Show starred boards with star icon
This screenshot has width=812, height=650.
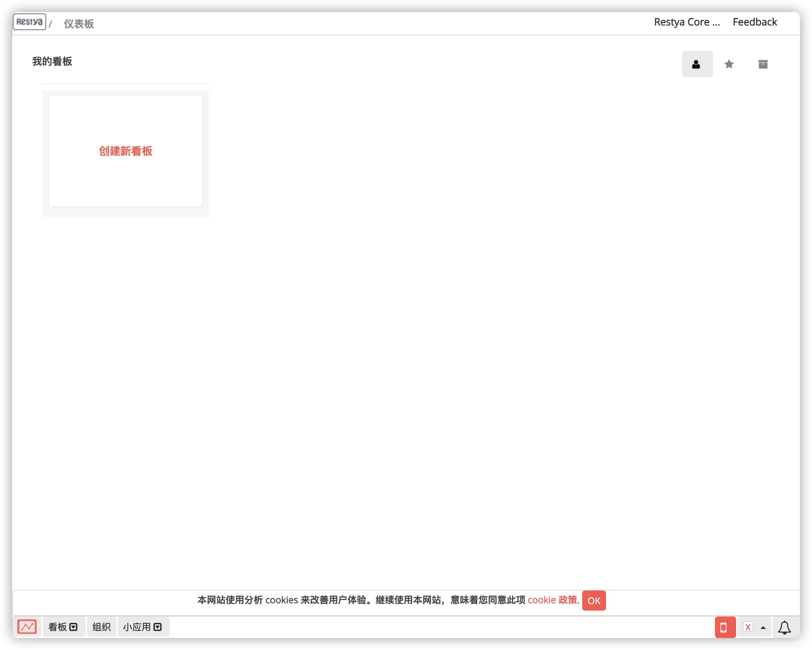(x=729, y=64)
